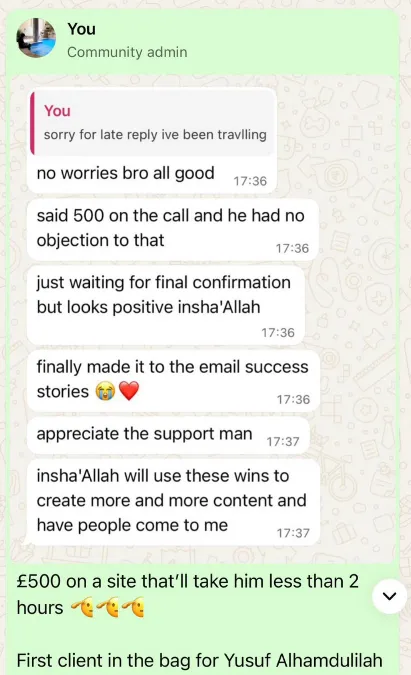Screen dimensions: 411x675
Task: Select the 'said 500 on the call' message
Action: (173, 229)
